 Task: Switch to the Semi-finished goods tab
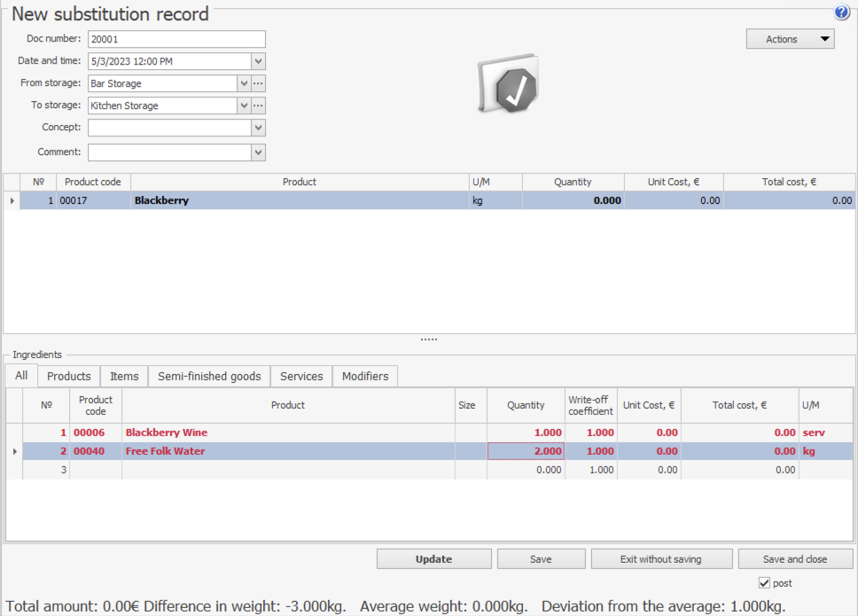click(x=209, y=376)
